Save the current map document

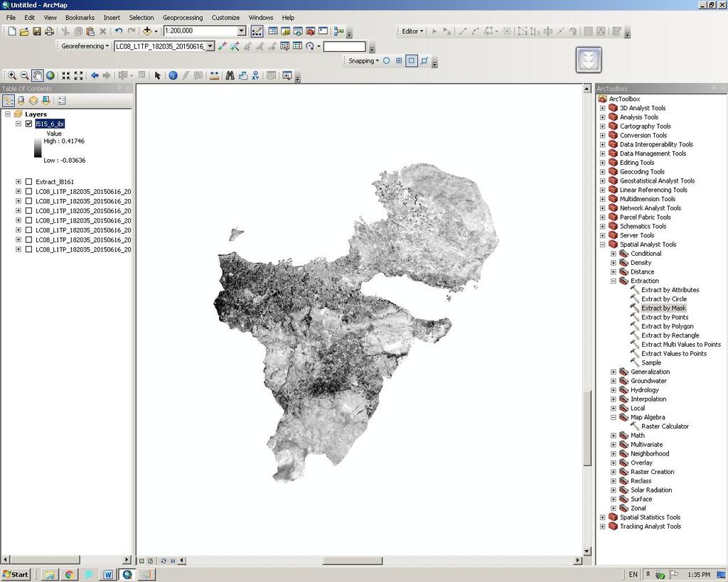37,31
